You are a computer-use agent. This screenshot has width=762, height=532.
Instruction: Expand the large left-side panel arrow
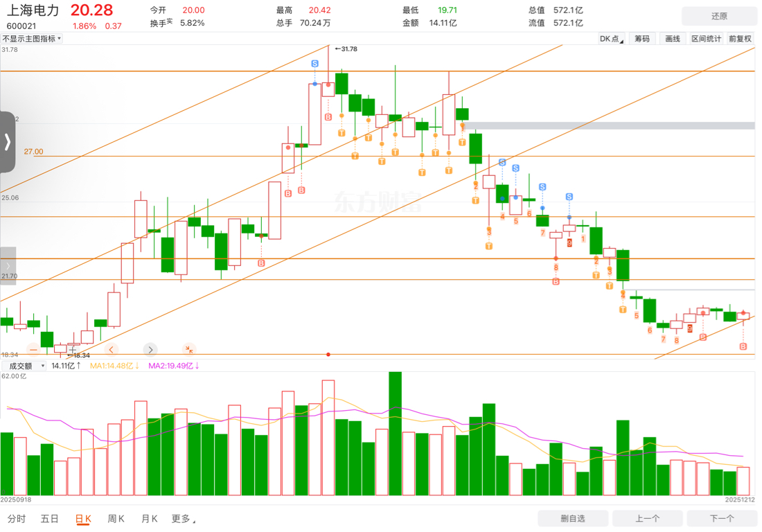click(8, 142)
